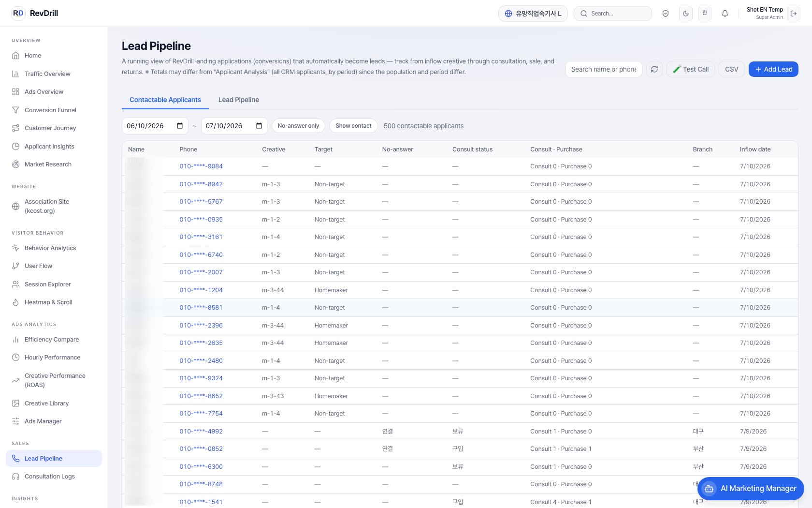Open Market Research target icon
This screenshot has height=508, width=812.
(15, 164)
